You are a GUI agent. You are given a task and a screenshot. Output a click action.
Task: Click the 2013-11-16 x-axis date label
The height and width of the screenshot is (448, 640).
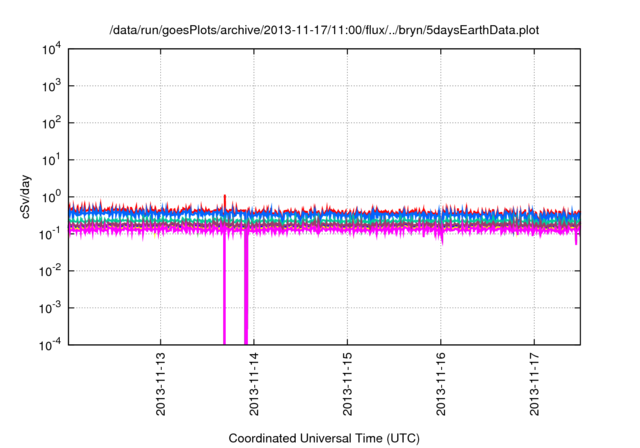click(x=441, y=384)
